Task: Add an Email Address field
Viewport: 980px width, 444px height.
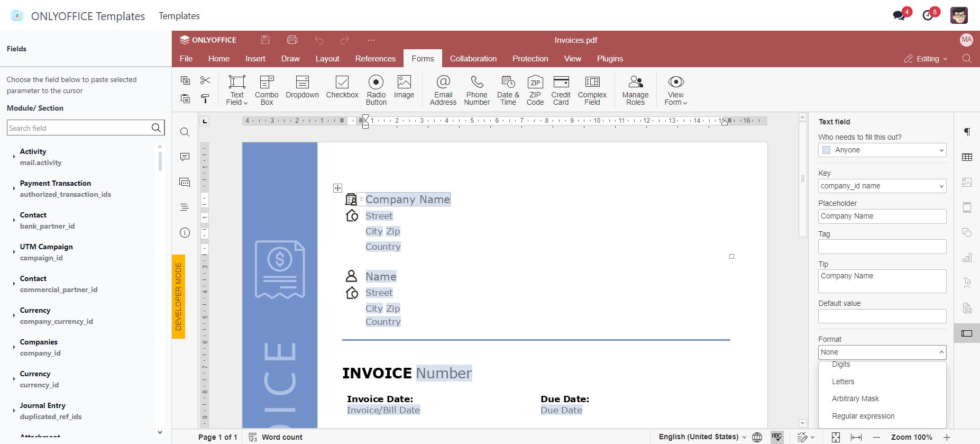Action: tap(443, 89)
